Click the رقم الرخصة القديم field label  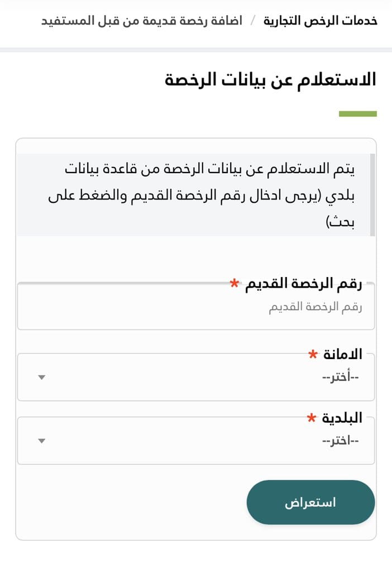303,284
